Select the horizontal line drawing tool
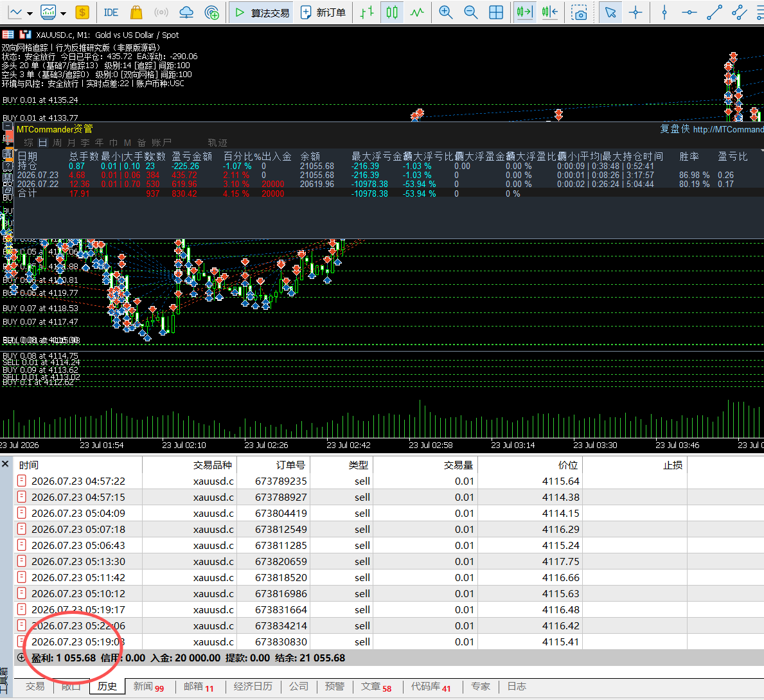The height and width of the screenshot is (700, 764). [689, 12]
